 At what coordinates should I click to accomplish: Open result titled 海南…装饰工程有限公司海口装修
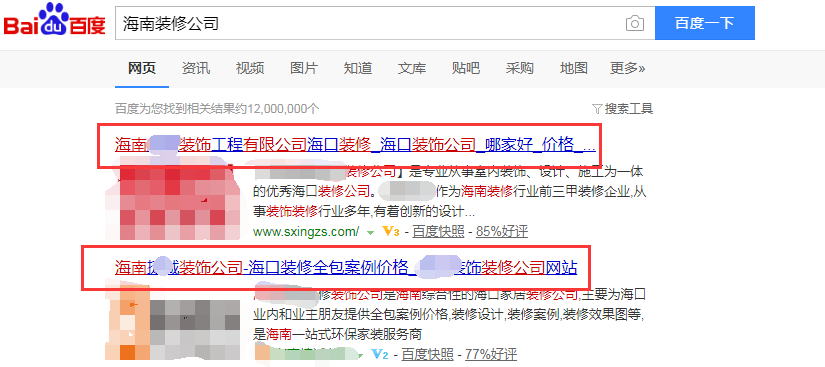coord(355,145)
